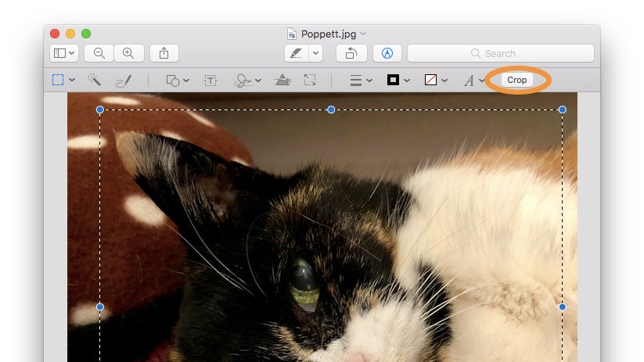Viewport: 644px width, 362px height.
Task: Zoom in the image
Action: [128, 53]
